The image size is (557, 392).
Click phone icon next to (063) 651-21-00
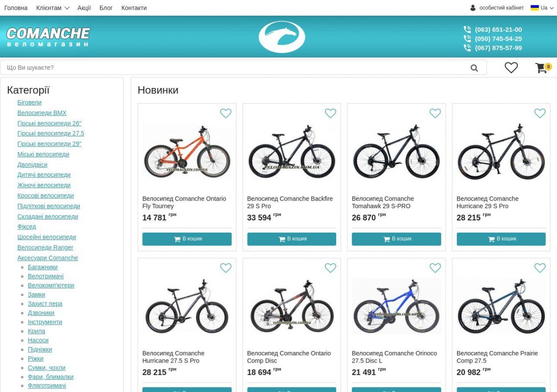point(467,29)
